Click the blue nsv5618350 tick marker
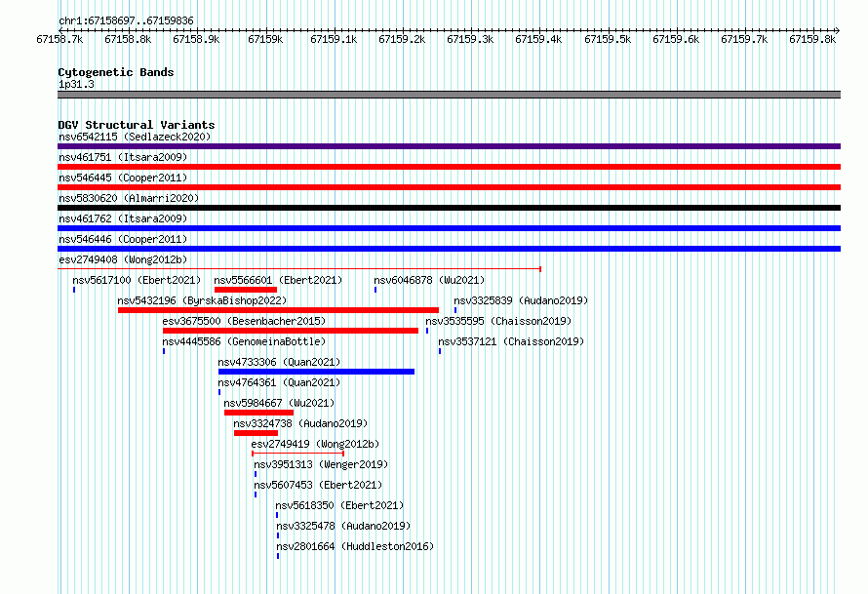 (x=277, y=515)
